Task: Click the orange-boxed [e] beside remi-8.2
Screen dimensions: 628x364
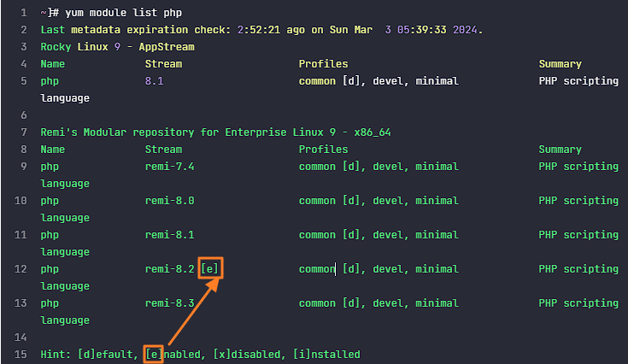Action: 213,269
